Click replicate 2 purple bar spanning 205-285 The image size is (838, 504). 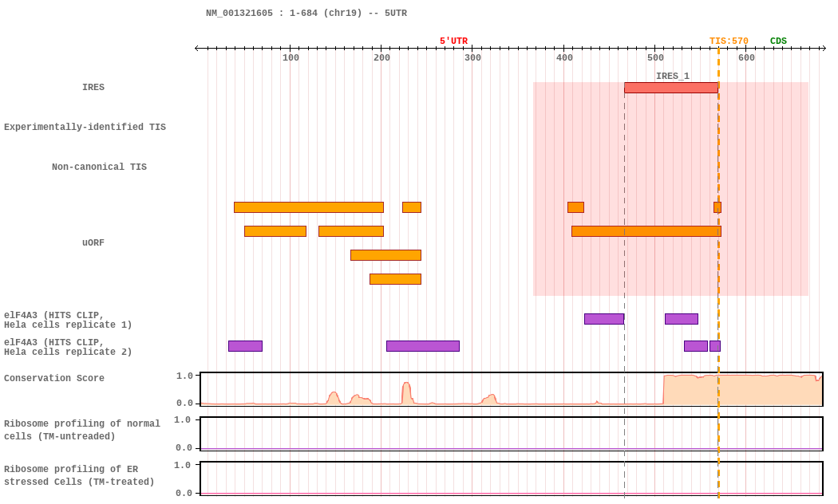[x=423, y=346]
